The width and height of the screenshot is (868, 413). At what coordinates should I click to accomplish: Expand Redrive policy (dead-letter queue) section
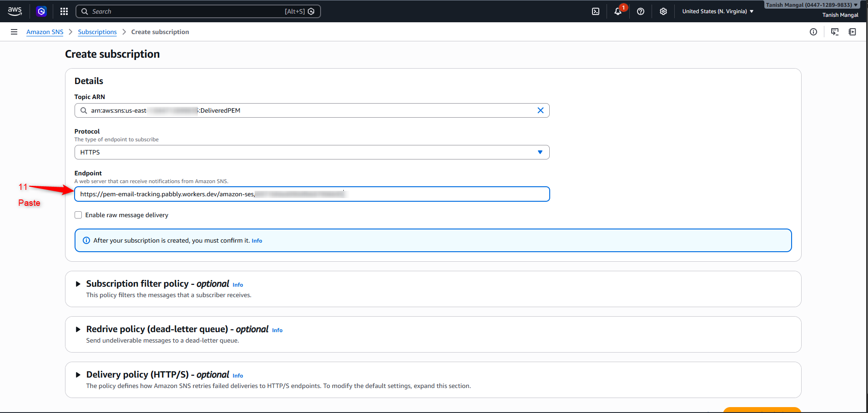[78, 329]
